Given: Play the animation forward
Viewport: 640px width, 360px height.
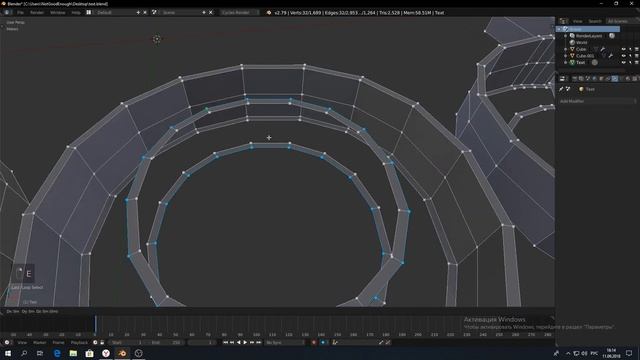Looking at the screenshot, I should 245,342.
